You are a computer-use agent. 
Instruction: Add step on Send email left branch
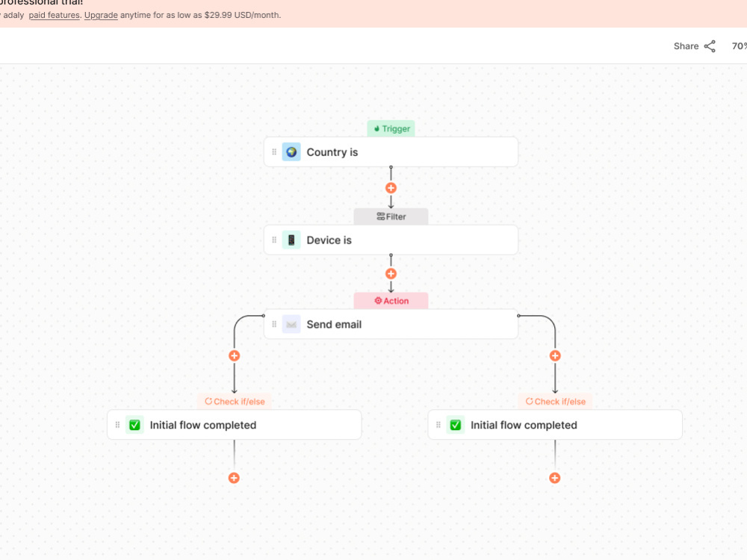[235, 355]
